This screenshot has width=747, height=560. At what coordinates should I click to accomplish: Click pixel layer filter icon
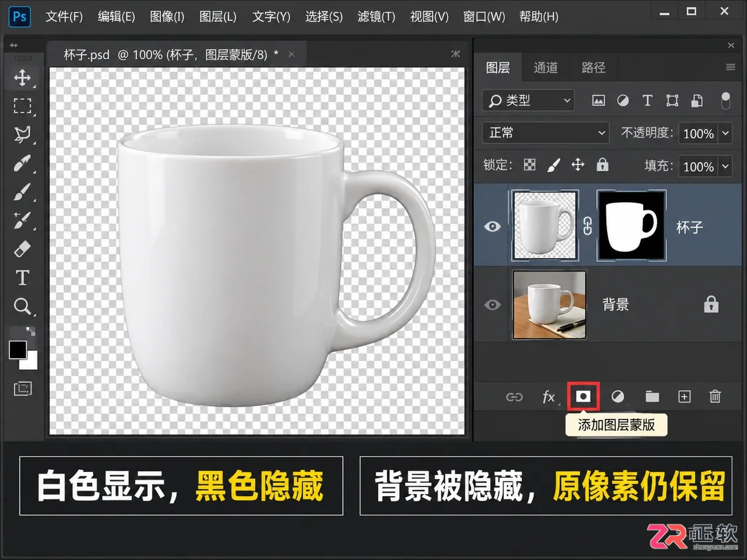tap(599, 101)
